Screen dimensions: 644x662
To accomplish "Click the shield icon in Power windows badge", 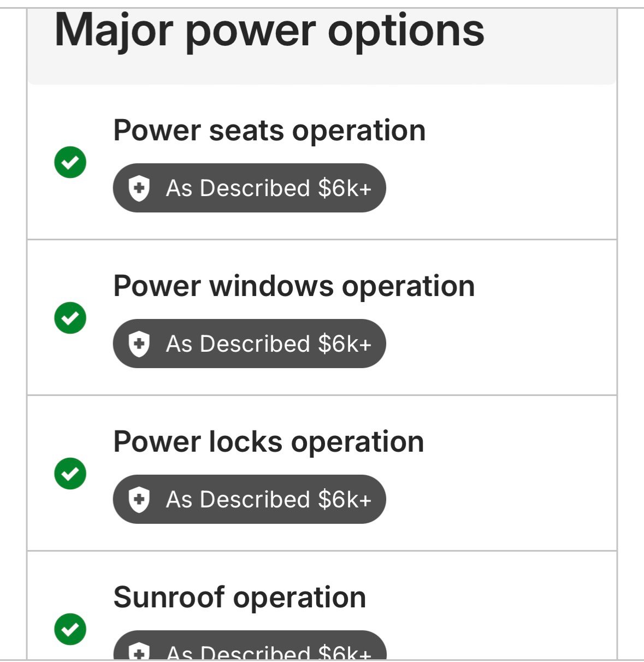I will click(x=139, y=344).
